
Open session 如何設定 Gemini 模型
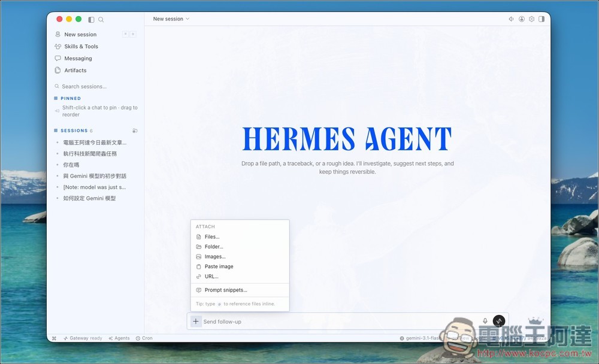(89, 198)
